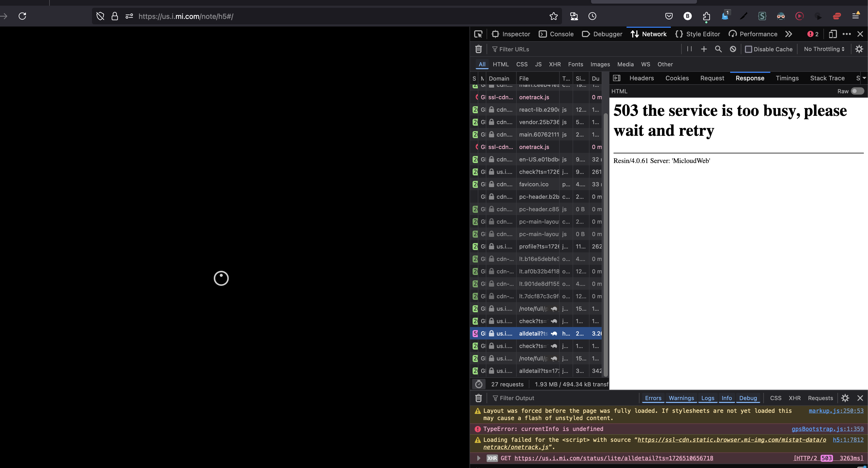
Task: Open the Headers details tab
Action: pyautogui.click(x=641, y=78)
